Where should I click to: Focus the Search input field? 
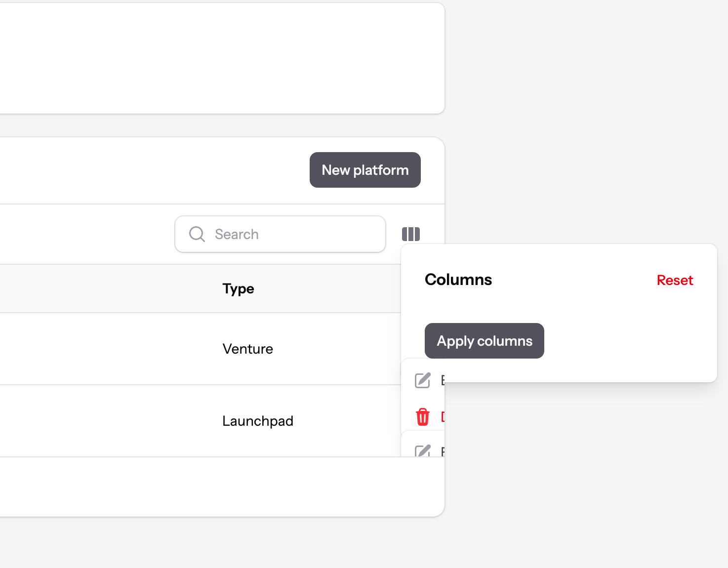pyautogui.click(x=296, y=234)
